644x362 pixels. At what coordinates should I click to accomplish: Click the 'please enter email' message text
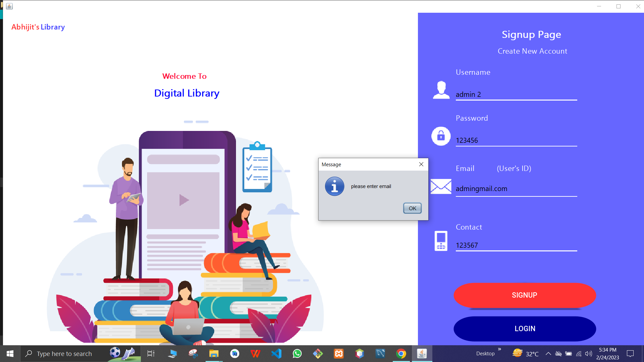tap(371, 186)
